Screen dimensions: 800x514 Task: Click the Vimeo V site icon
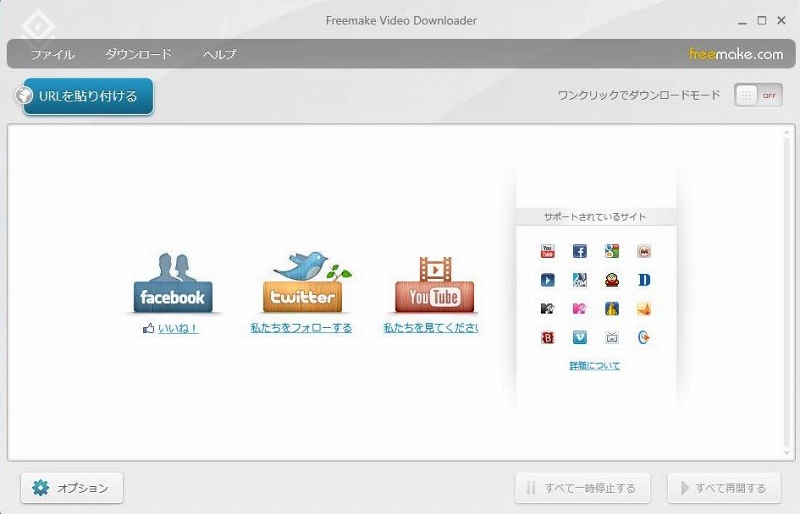click(x=580, y=337)
